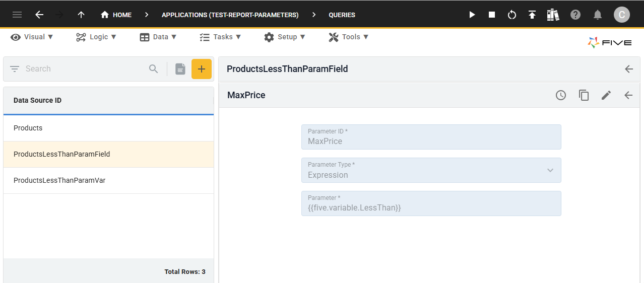Click the yellow plus add button
This screenshot has width=644, height=283.
(x=202, y=69)
